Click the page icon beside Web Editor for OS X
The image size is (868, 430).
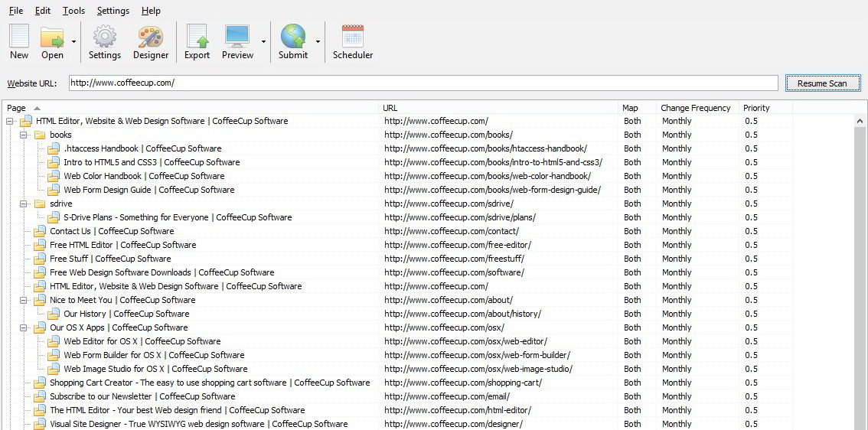point(53,341)
